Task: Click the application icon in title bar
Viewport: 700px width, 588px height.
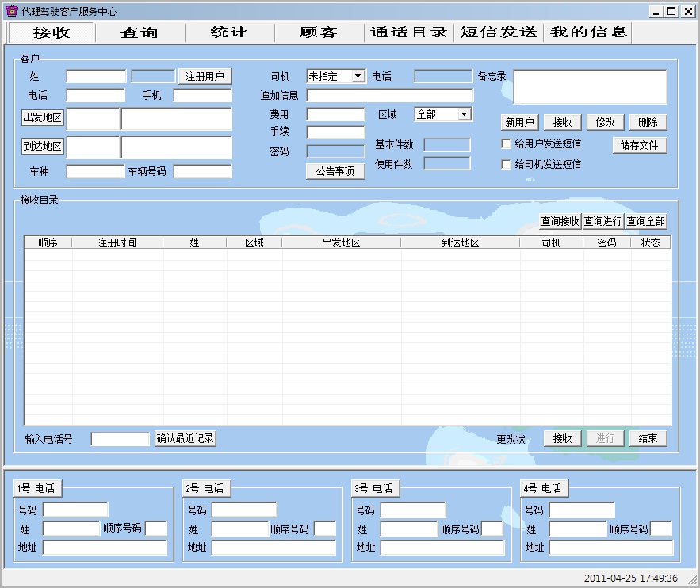Action: tap(12, 11)
